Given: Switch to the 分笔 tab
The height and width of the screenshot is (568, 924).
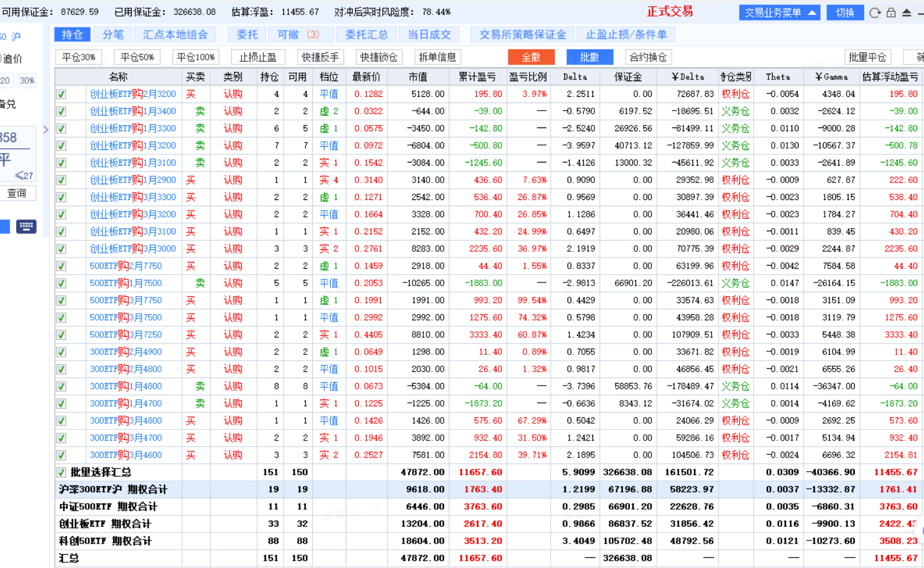Looking at the screenshot, I should click(113, 35).
